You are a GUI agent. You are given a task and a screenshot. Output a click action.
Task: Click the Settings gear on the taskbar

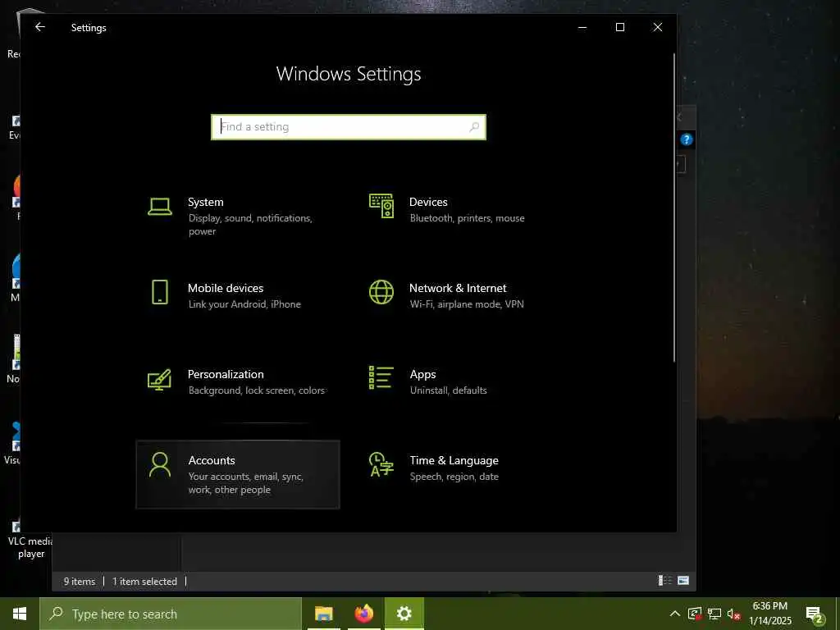click(x=404, y=614)
